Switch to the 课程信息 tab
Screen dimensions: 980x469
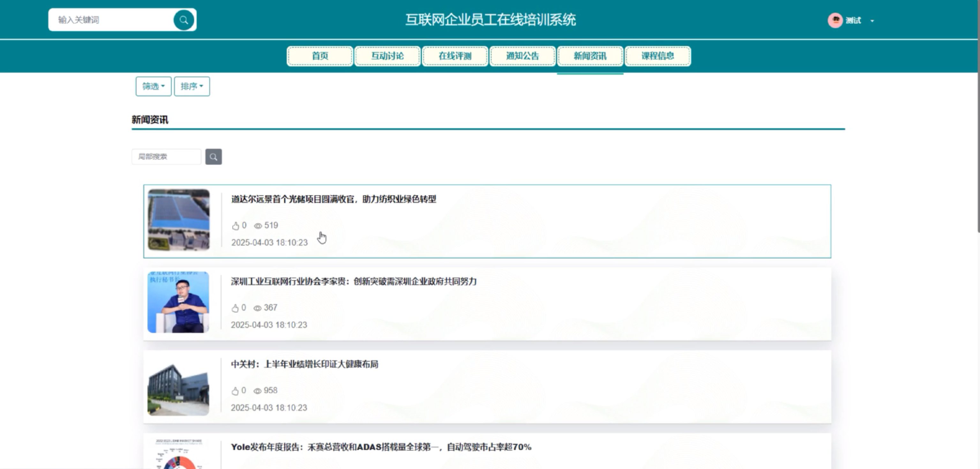point(657,56)
